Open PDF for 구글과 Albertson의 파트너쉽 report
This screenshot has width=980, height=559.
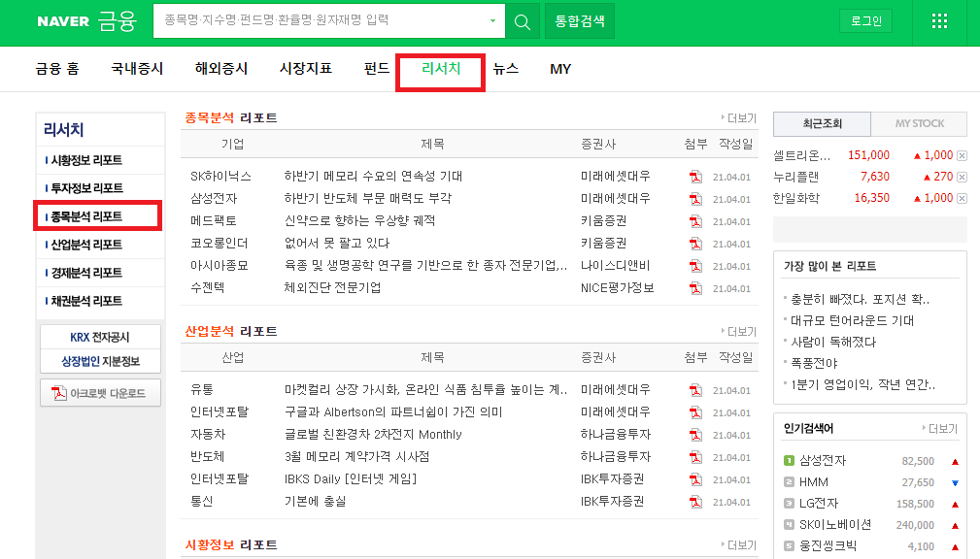point(695,412)
